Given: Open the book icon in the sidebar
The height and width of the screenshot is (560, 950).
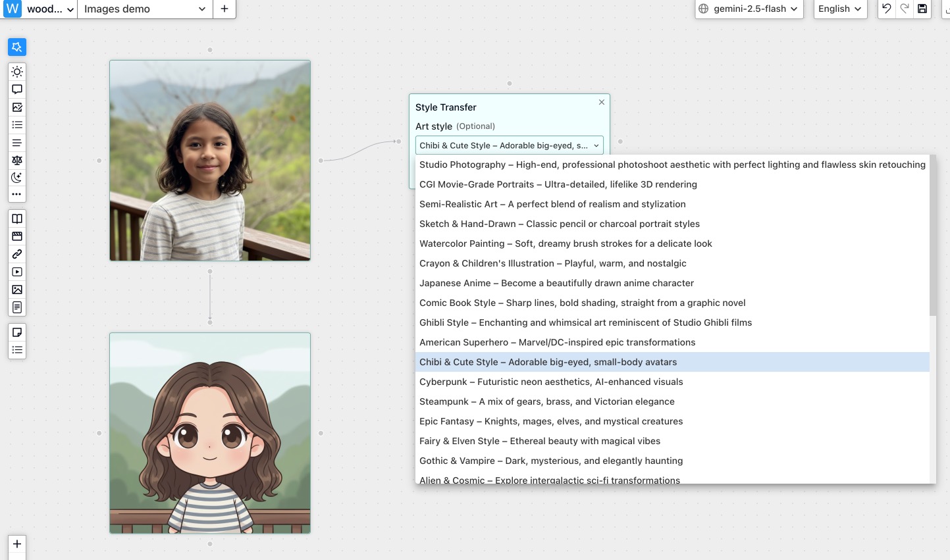Looking at the screenshot, I should click(x=16, y=218).
